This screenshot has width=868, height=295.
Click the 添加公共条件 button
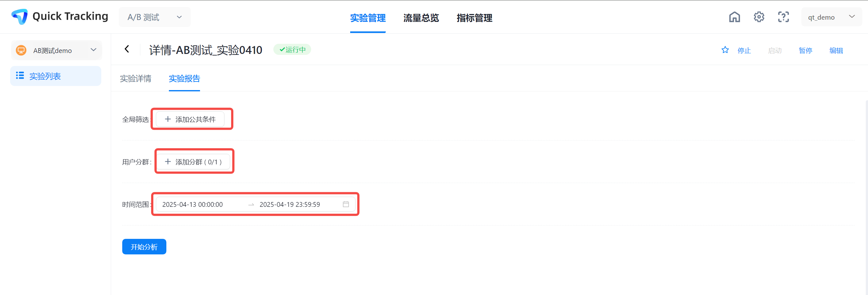click(190, 119)
